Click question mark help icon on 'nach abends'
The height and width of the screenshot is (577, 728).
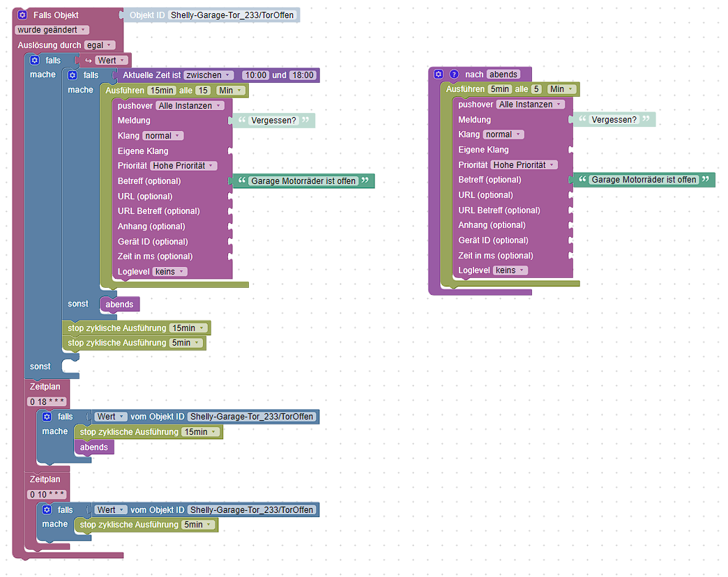point(454,74)
